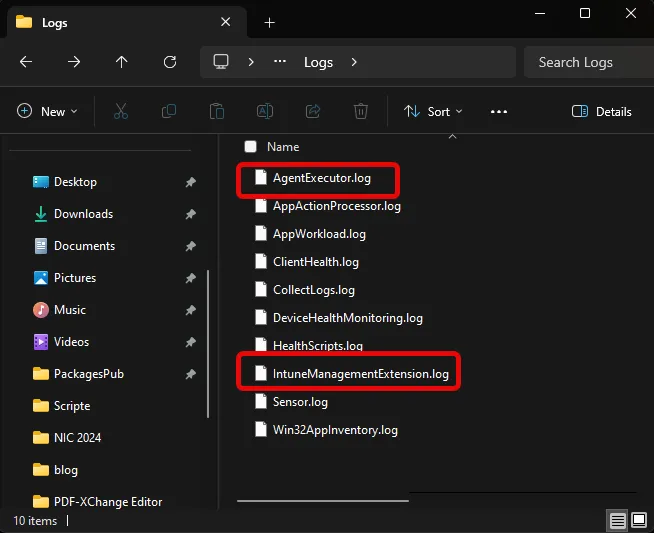Tick the select-all checkbox beside Name
Image resolution: width=654 pixels, height=533 pixels.
click(x=250, y=146)
